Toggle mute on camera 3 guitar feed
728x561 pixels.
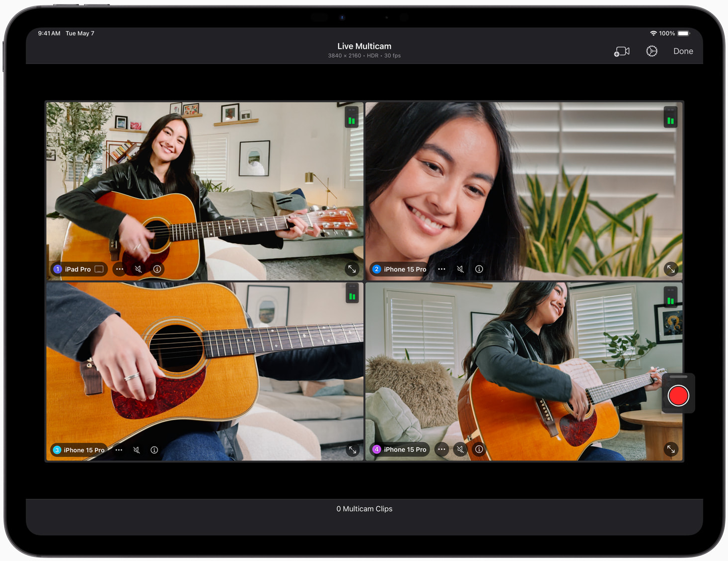(137, 450)
